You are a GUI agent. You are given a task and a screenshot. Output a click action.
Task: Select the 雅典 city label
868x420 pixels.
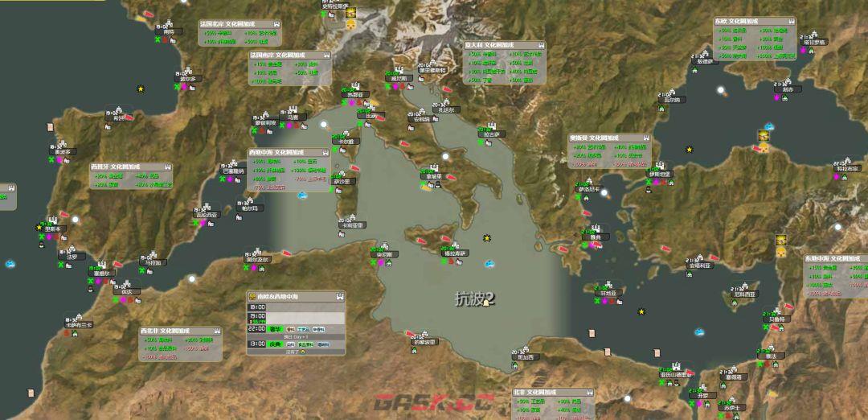coord(595,237)
